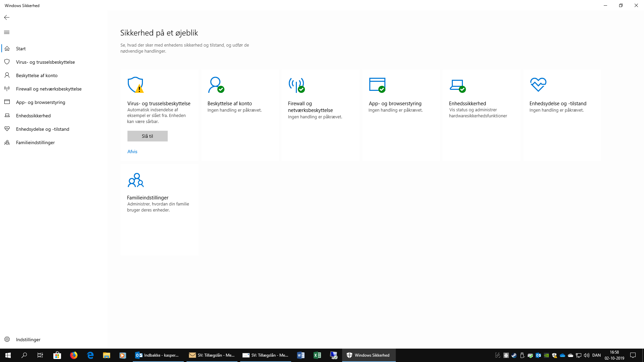Open App- og browserstyring window tile icon
644x362 pixels.
pyautogui.click(x=377, y=85)
